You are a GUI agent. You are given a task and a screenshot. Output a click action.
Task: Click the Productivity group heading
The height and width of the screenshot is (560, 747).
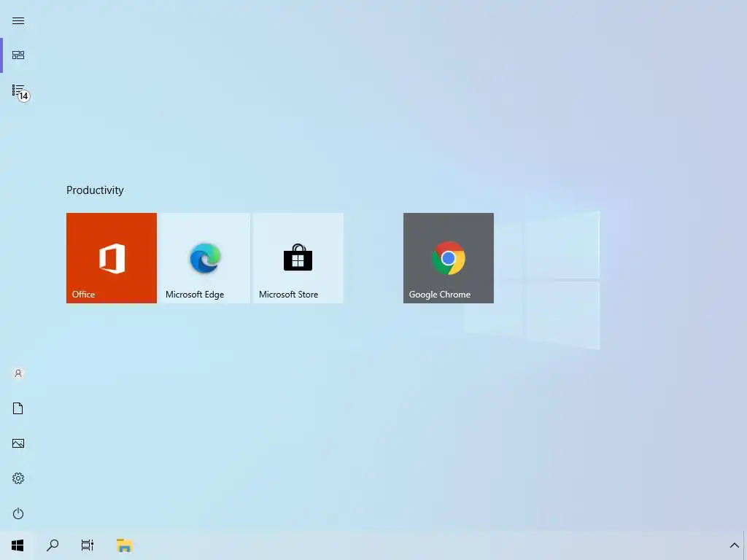(x=95, y=190)
